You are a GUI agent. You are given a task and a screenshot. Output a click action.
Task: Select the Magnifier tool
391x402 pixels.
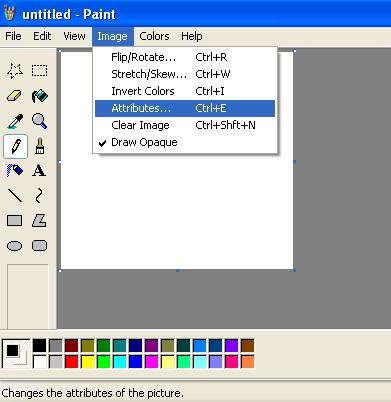pos(39,121)
